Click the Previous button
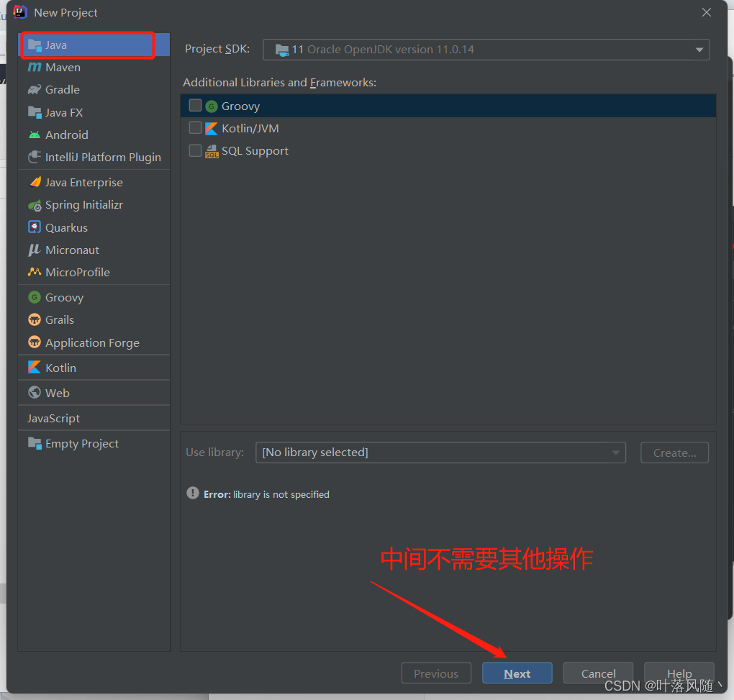This screenshot has width=734, height=700. pos(436,673)
